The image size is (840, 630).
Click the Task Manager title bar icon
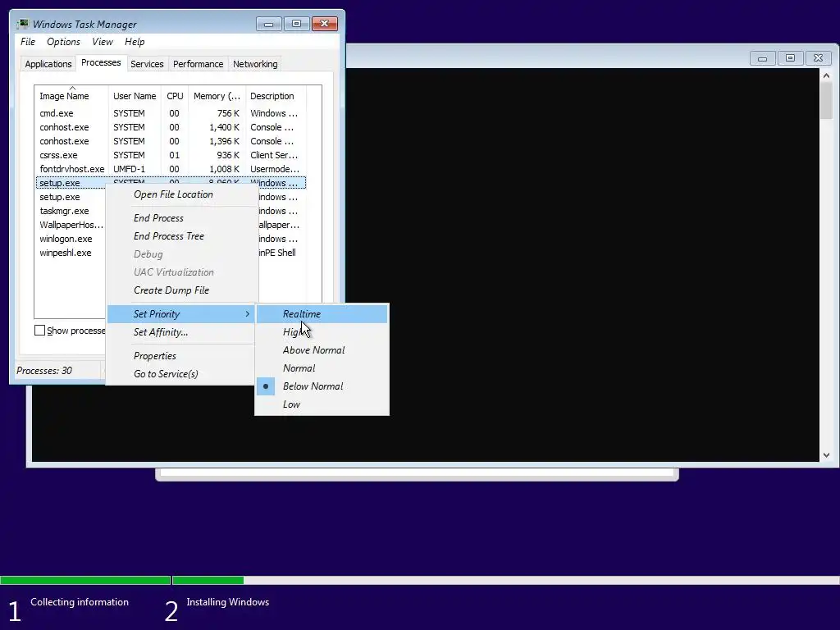tap(22, 24)
